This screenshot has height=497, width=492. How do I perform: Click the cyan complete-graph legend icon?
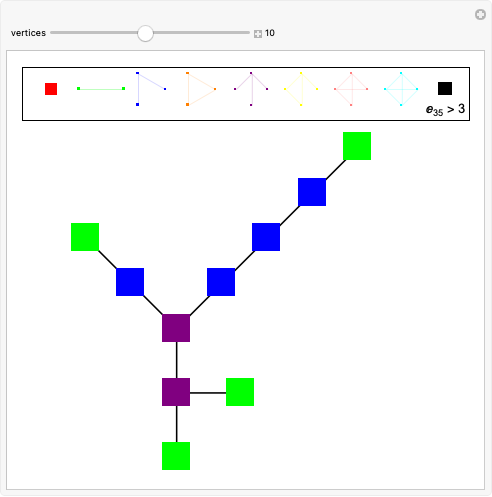(401, 89)
